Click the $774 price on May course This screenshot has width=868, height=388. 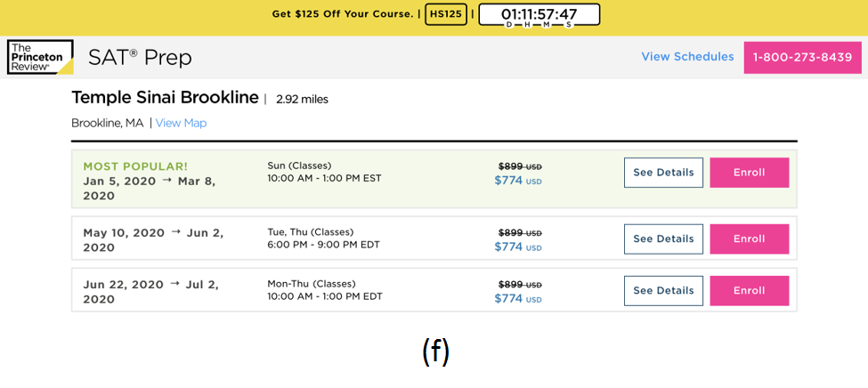(508, 247)
